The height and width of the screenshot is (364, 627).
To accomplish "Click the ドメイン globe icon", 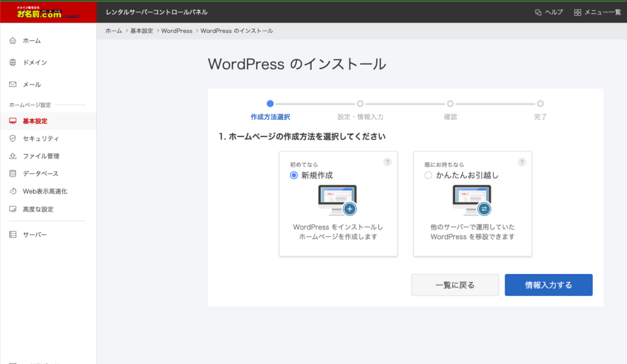I will (x=13, y=62).
